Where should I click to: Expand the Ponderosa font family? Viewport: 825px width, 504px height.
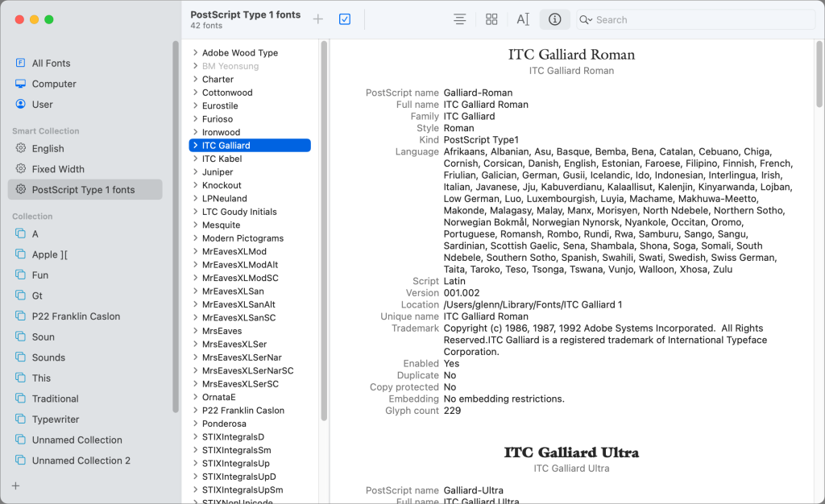[x=195, y=423]
